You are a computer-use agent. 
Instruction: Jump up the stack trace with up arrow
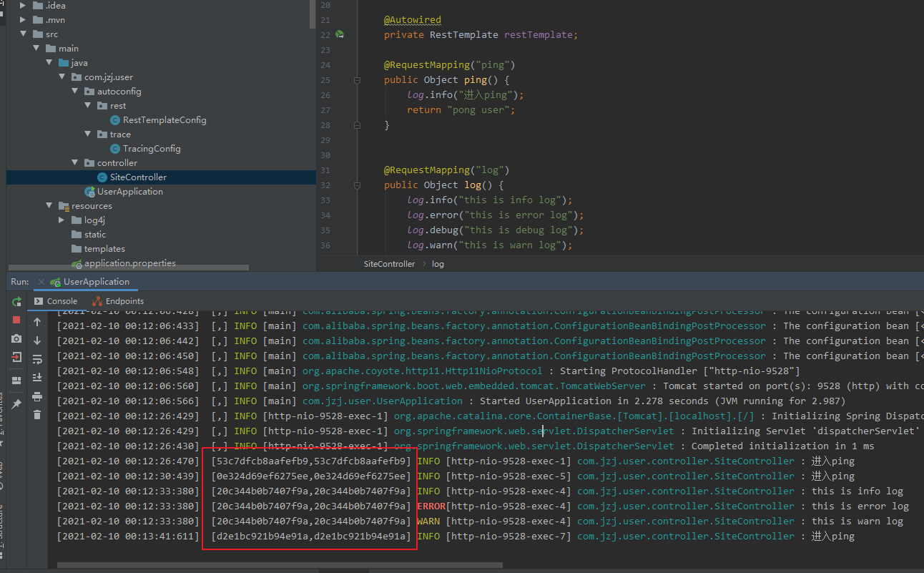[37, 322]
